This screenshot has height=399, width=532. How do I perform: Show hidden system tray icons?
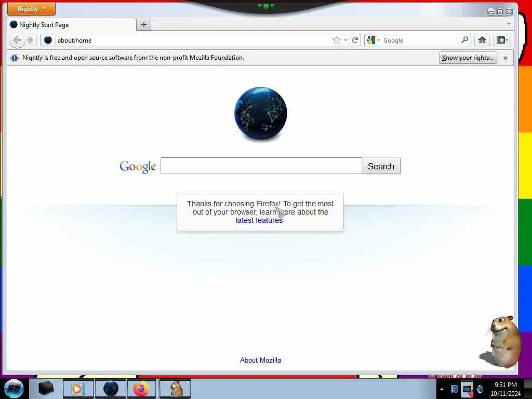[x=442, y=389]
